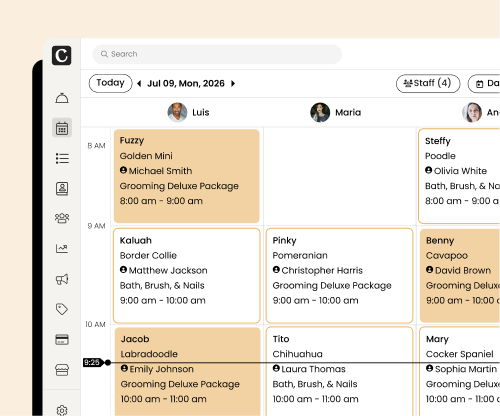Open the service bell icon in sidebar
The height and width of the screenshot is (416, 500).
coord(62,98)
